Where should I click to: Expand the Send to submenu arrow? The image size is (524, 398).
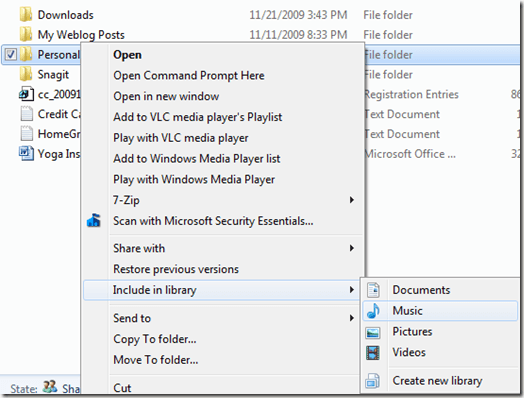click(351, 318)
